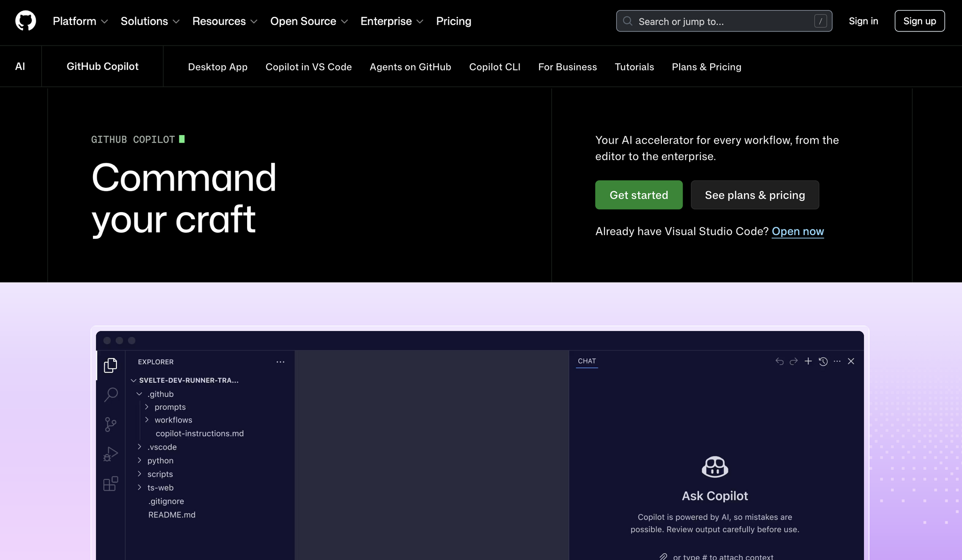Expand the Open Source dropdown menu

[x=309, y=21]
